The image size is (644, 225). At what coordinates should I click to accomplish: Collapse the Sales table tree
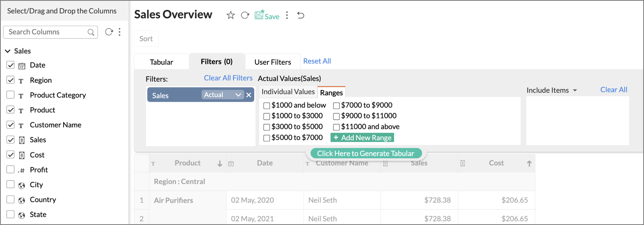pos(8,51)
